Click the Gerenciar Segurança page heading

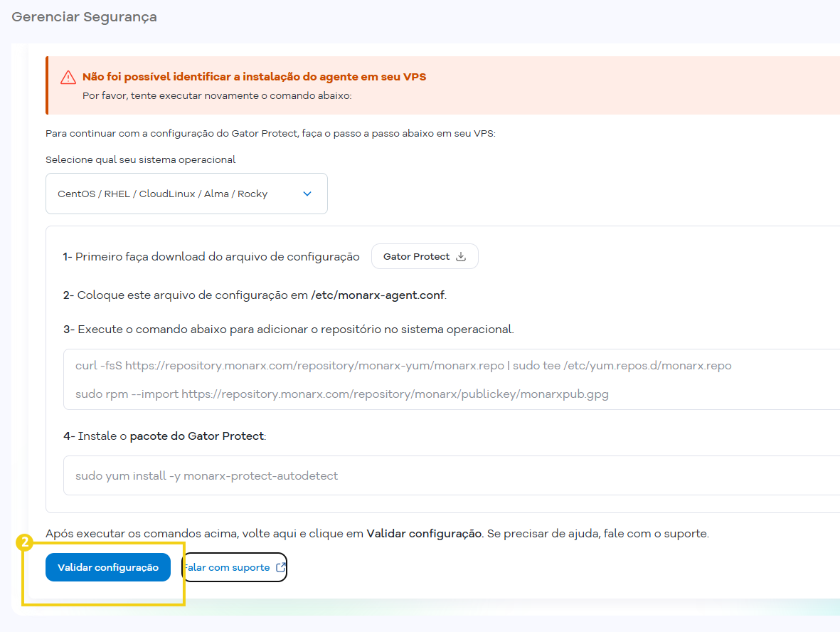click(84, 17)
